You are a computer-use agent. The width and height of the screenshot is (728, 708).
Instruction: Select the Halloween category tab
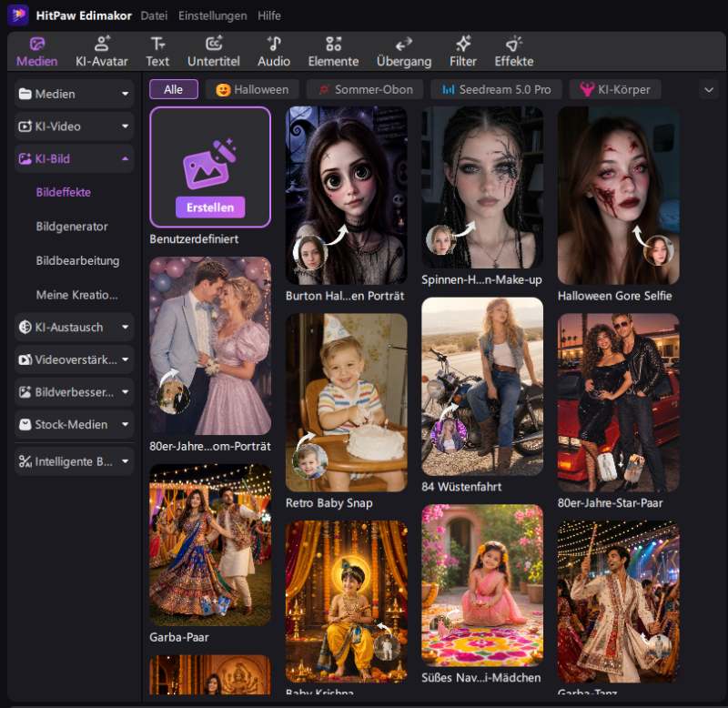point(252,89)
